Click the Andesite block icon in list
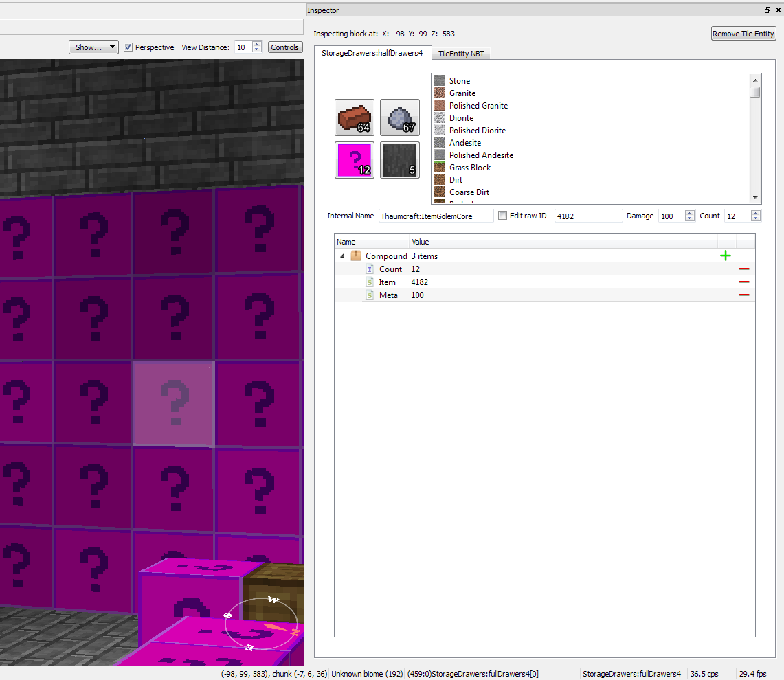Image resolution: width=784 pixels, height=680 pixels. coord(440,142)
